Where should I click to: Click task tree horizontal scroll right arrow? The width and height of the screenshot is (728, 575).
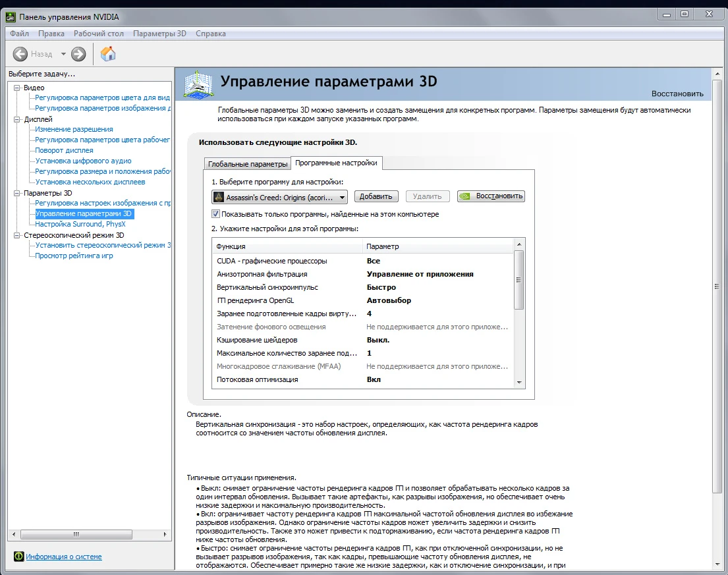click(x=165, y=534)
